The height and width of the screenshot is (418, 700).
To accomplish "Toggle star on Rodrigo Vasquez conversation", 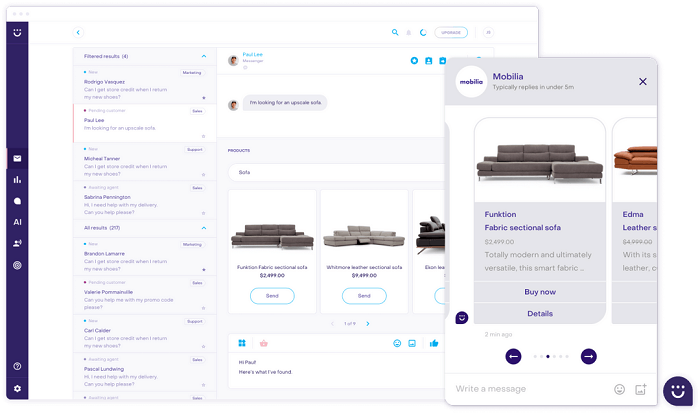I will (204, 97).
